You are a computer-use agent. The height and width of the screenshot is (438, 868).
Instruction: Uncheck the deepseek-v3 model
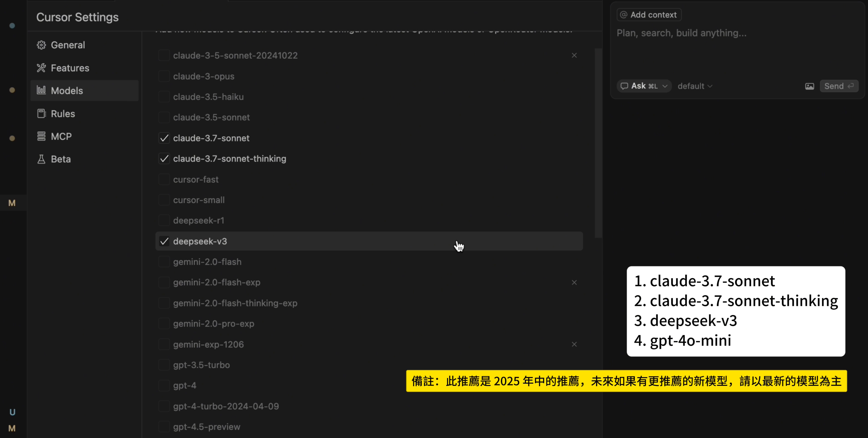[164, 241]
